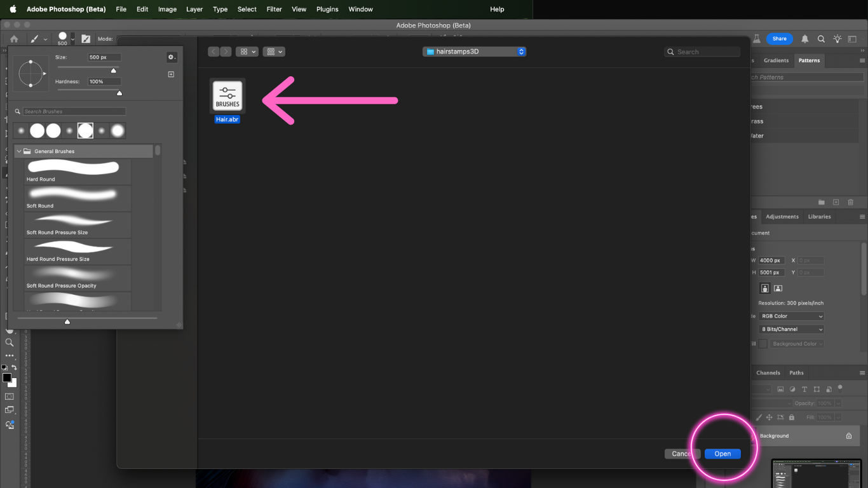Click the Hardness percentage field
Viewport: 868px width, 488px height.
(x=104, y=81)
